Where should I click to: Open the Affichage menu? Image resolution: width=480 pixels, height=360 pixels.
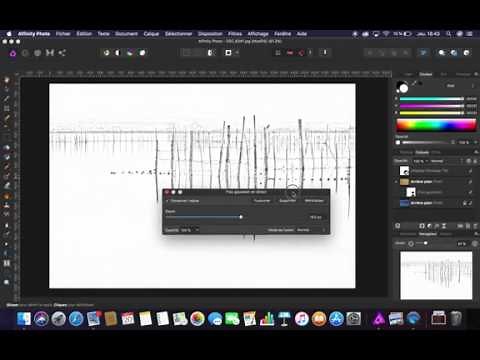point(258,34)
